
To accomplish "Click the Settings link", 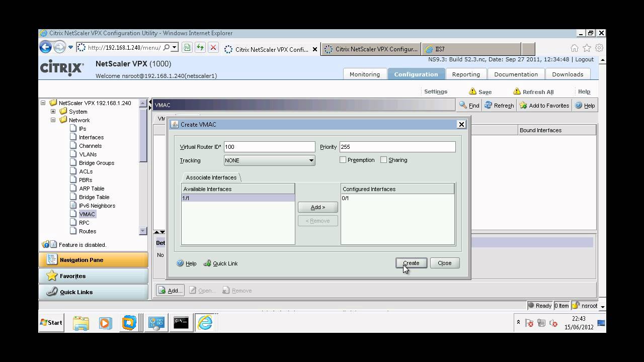I will (436, 92).
